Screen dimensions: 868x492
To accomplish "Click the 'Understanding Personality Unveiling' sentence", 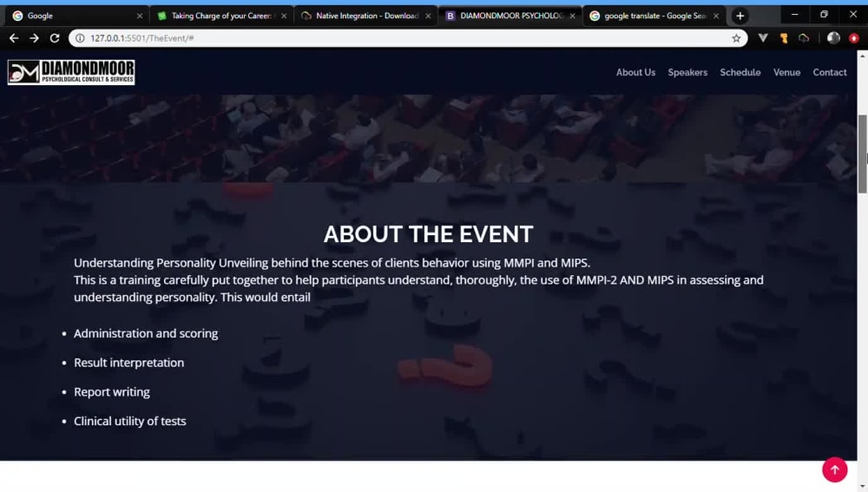I will 332,263.
